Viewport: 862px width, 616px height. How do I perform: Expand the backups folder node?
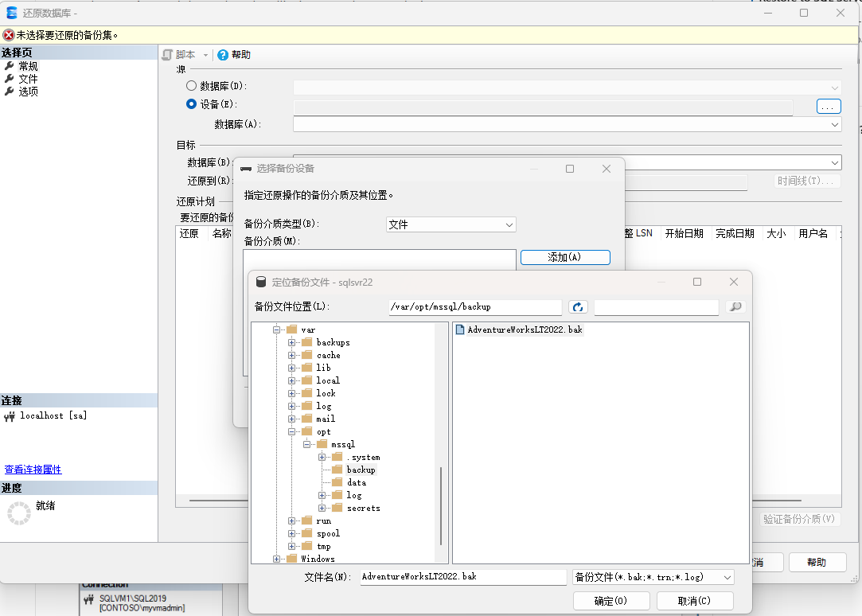pos(292,342)
